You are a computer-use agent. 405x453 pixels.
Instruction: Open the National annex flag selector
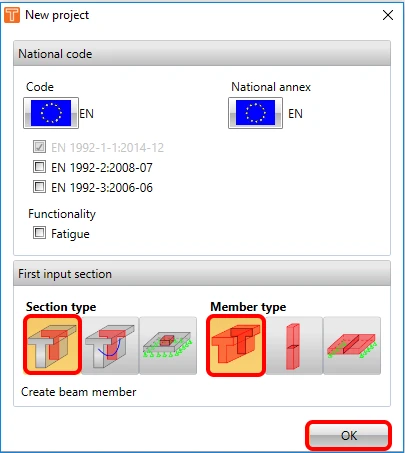pyautogui.click(x=255, y=113)
